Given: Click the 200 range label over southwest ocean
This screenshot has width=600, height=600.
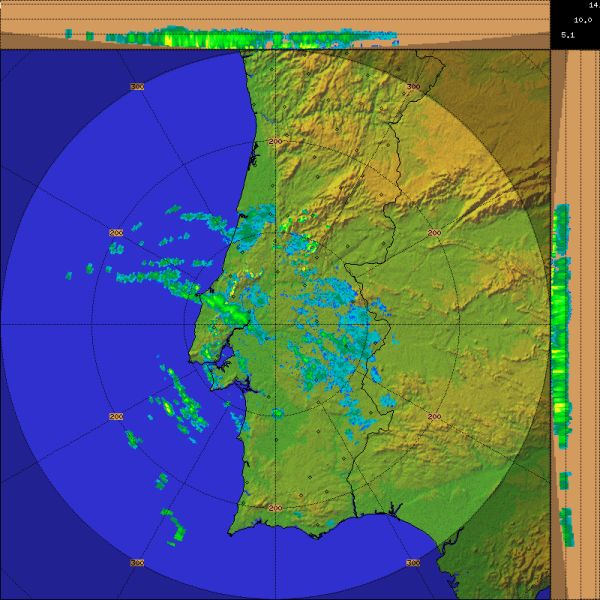Looking at the screenshot, I should [116, 416].
